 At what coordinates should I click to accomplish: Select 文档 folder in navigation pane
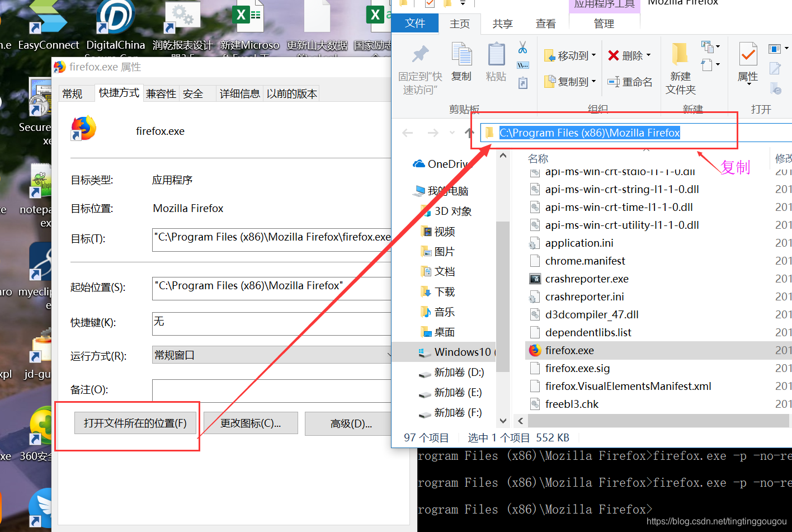[x=439, y=271]
